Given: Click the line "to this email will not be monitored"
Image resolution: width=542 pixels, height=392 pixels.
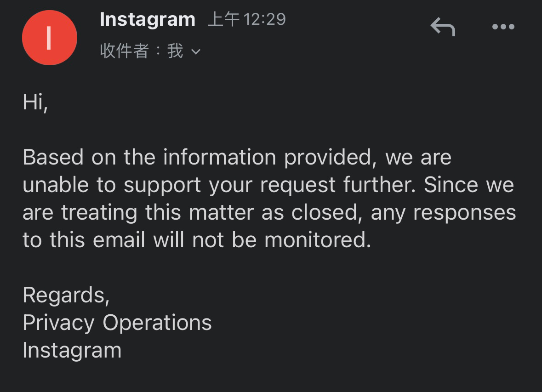Looking at the screenshot, I should 197,240.
